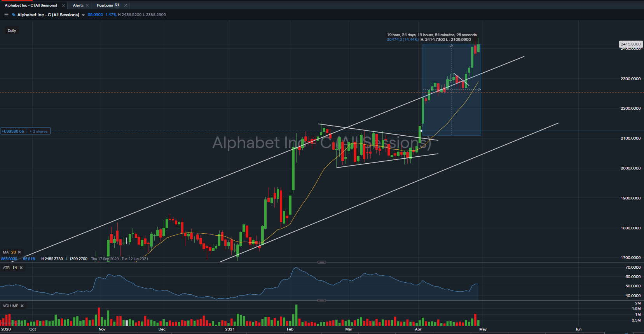Viewport: 644px width, 334px height.
Task: Click the L 2388.2500 low value
Action: (154, 15)
